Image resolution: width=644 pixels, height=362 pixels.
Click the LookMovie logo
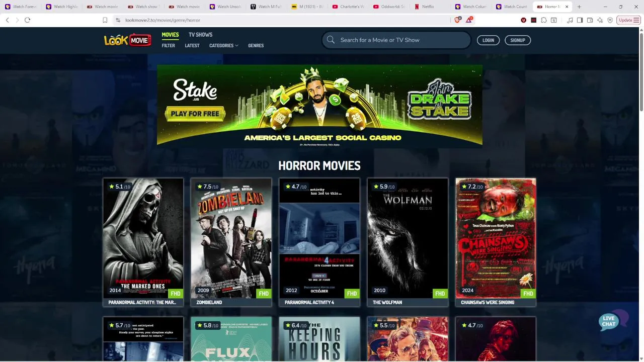[127, 40]
